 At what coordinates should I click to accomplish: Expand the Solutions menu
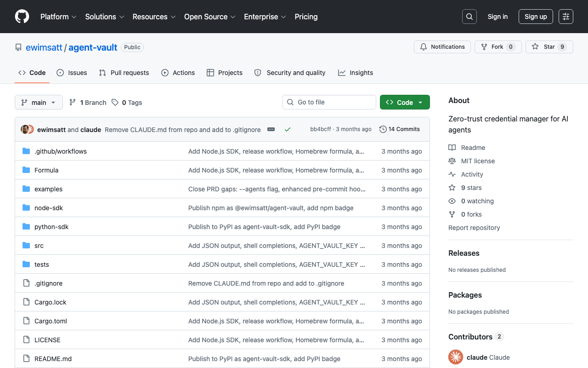tap(105, 17)
